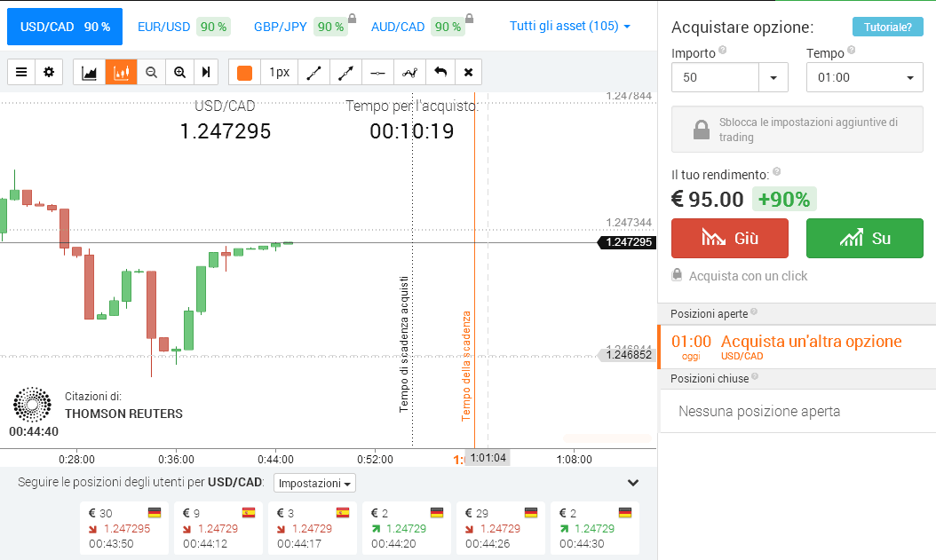Select the €30 trader position card
This screenshot has height=560, width=936.
pos(124,528)
